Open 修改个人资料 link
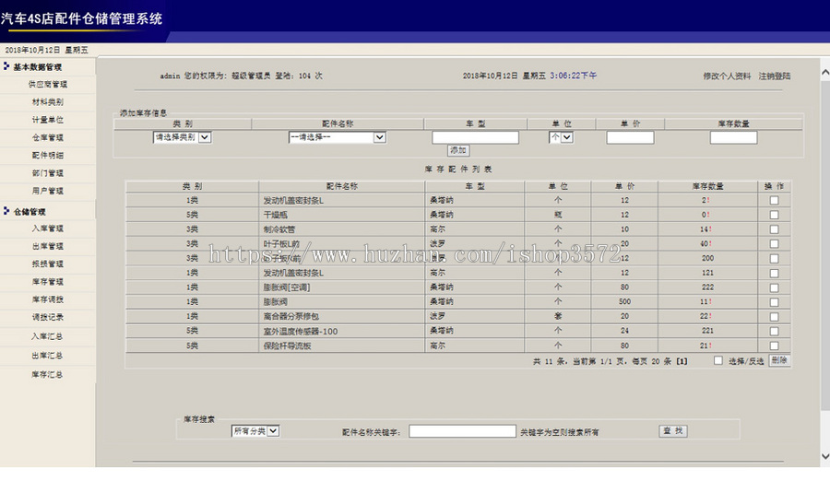830x504 pixels. (x=727, y=76)
